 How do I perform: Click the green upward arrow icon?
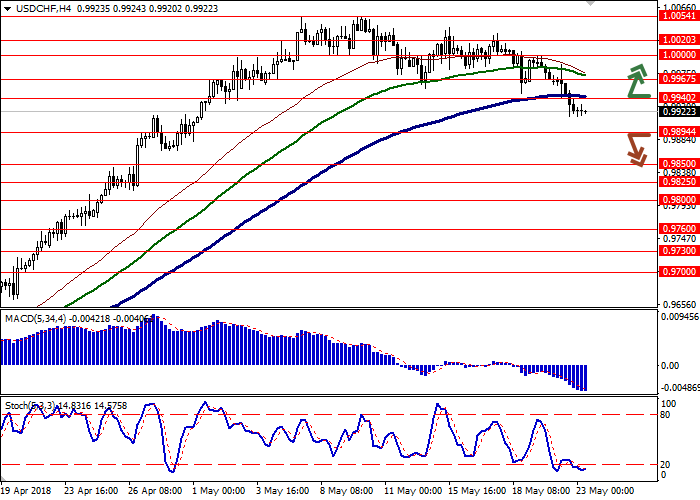(x=638, y=82)
